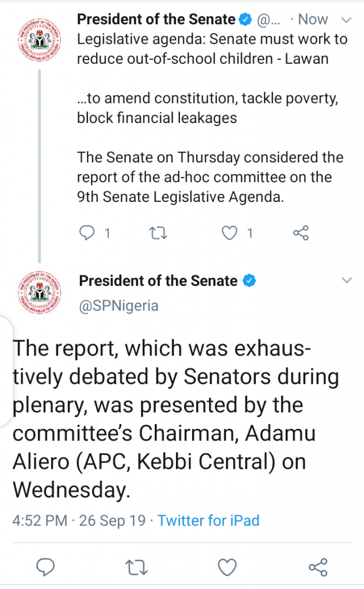
Task: Click the verified badge in the top tweet
Action: (245, 20)
